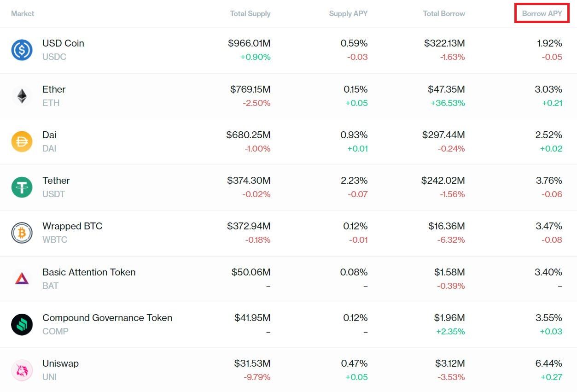The height and width of the screenshot is (392, 577).
Task: Click Uniswap's 6.44% borrow APY value
Action: [548, 363]
